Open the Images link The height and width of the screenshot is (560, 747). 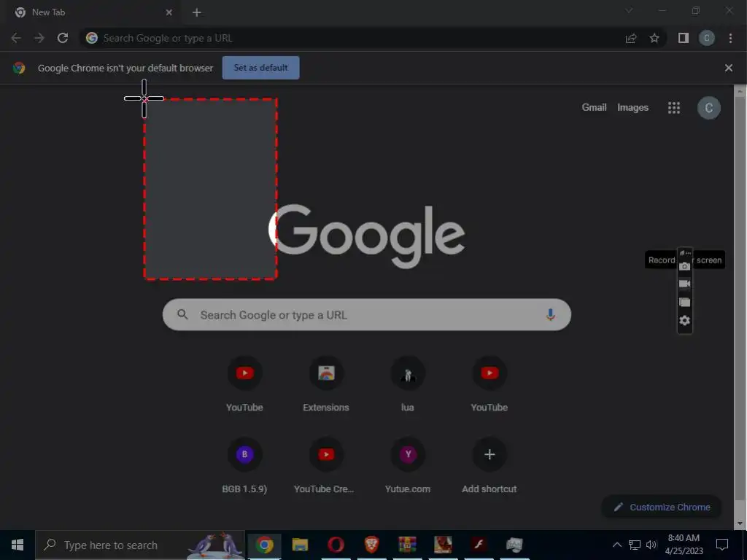632,108
